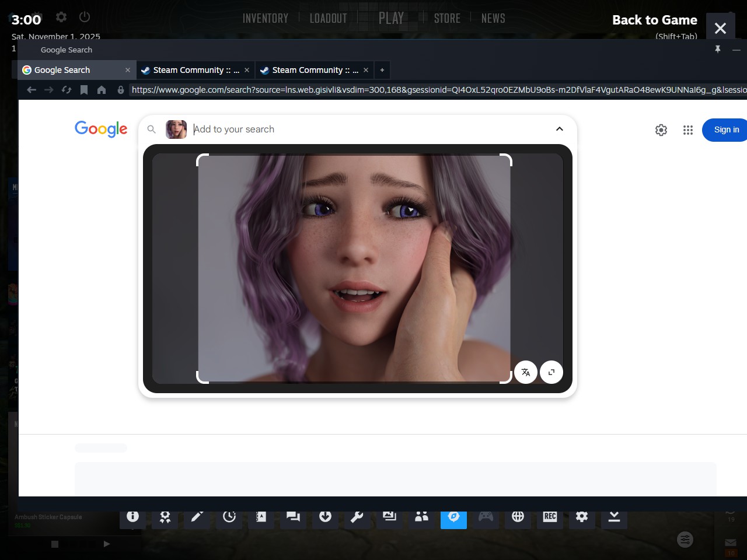Collapse the image search panel chevron

click(x=559, y=129)
